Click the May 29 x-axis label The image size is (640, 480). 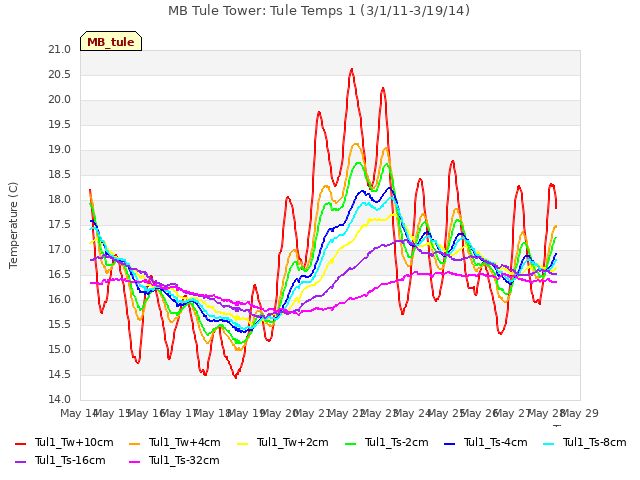coord(580,413)
